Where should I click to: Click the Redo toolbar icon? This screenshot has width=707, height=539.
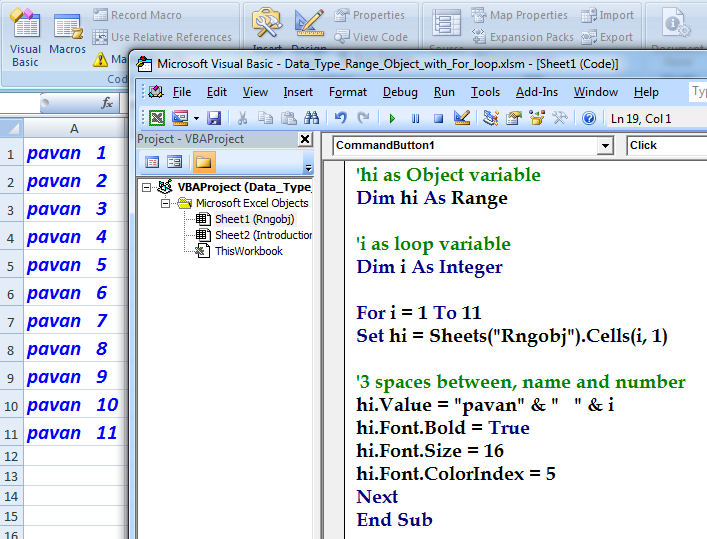363,118
